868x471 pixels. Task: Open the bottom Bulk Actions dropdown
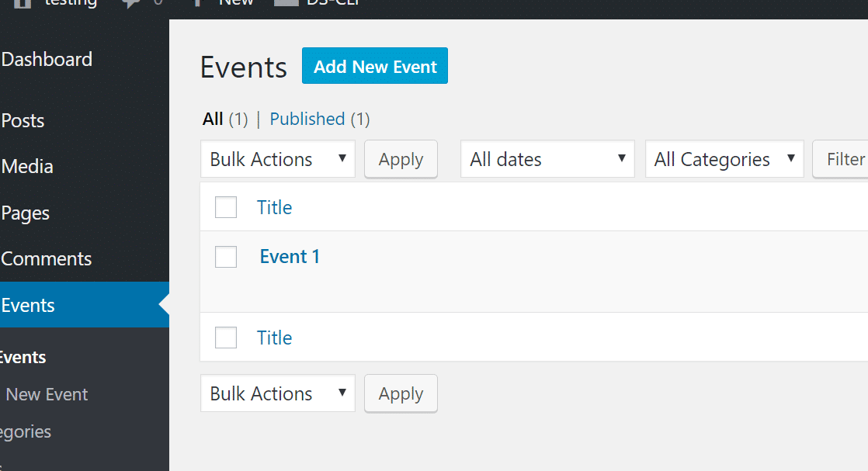tap(277, 393)
